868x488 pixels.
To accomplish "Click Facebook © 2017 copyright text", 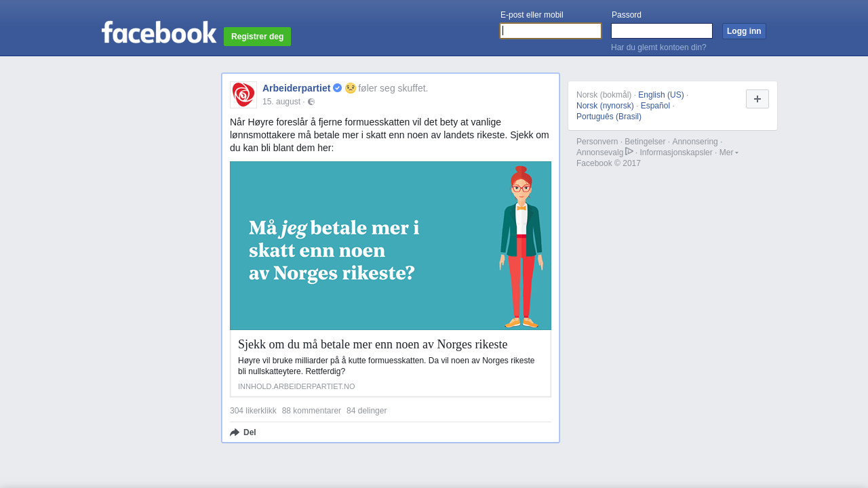I will tap(608, 163).
